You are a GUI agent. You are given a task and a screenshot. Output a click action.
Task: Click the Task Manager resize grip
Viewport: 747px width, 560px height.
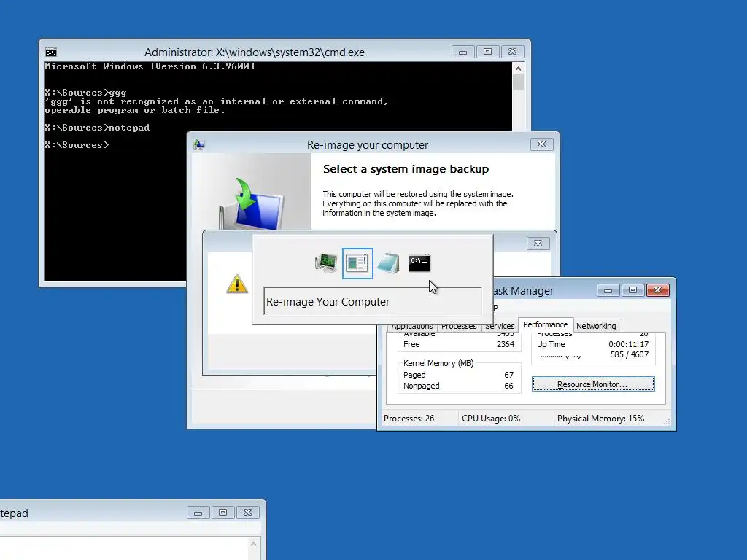[667, 421]
